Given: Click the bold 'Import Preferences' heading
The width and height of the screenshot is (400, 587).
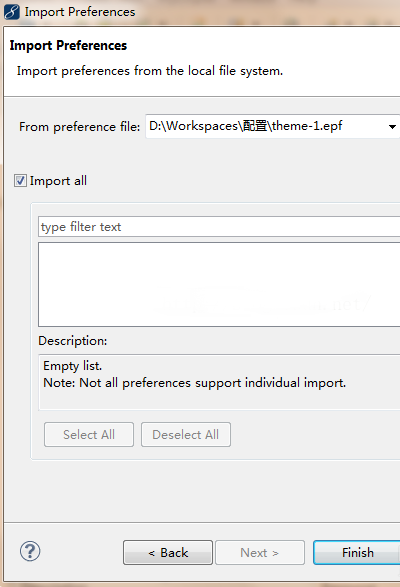Looking at the screenshot, I should pos(68,45).
